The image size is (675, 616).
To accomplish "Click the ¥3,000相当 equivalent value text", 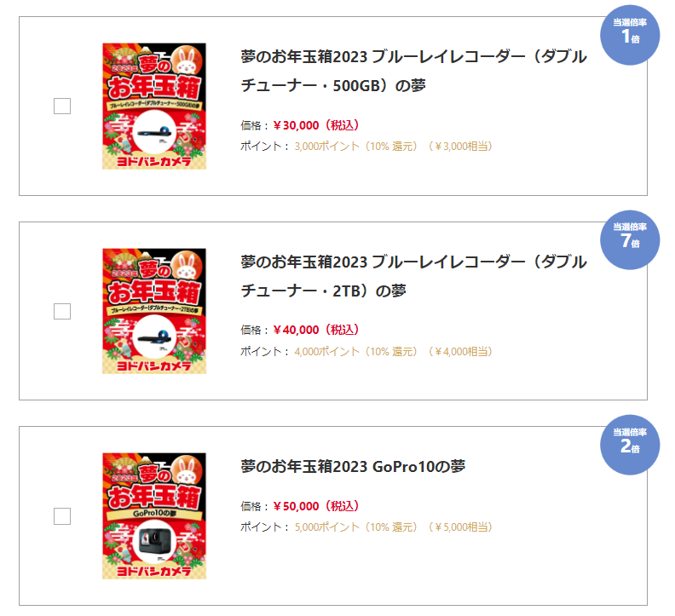I will coord(460,146).
